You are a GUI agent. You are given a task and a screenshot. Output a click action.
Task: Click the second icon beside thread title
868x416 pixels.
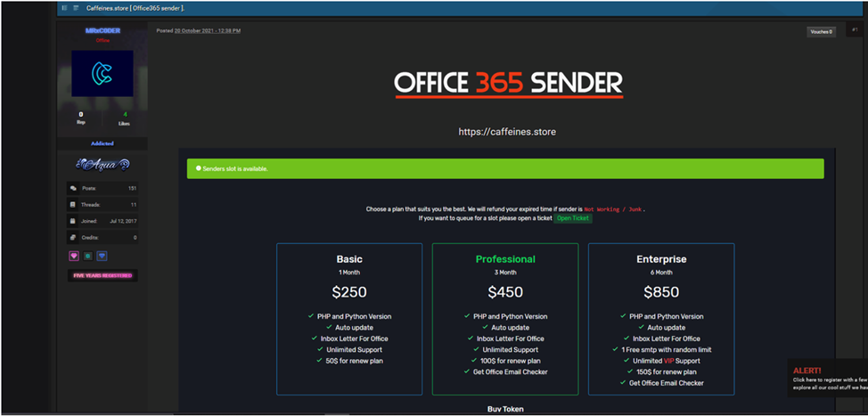coord(76,8)
